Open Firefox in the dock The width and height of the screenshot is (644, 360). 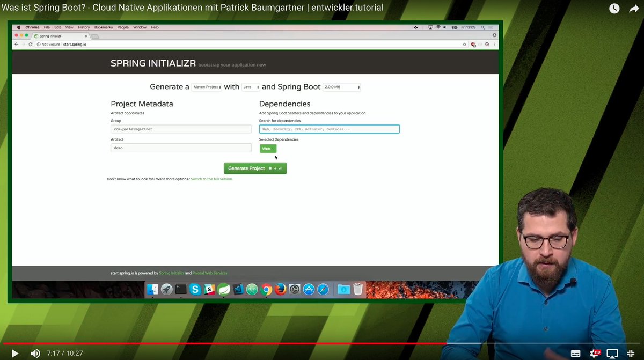pyautogui.click(x=281, y=290)
